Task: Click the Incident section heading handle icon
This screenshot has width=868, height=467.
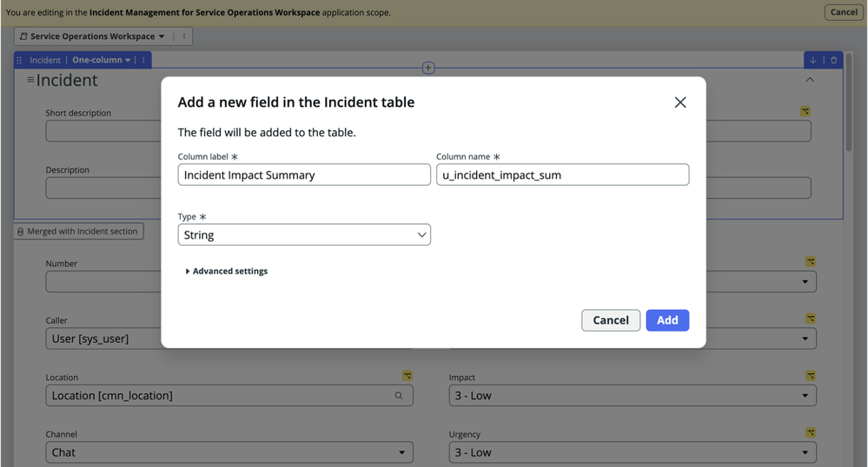Action: click(30, 80)
